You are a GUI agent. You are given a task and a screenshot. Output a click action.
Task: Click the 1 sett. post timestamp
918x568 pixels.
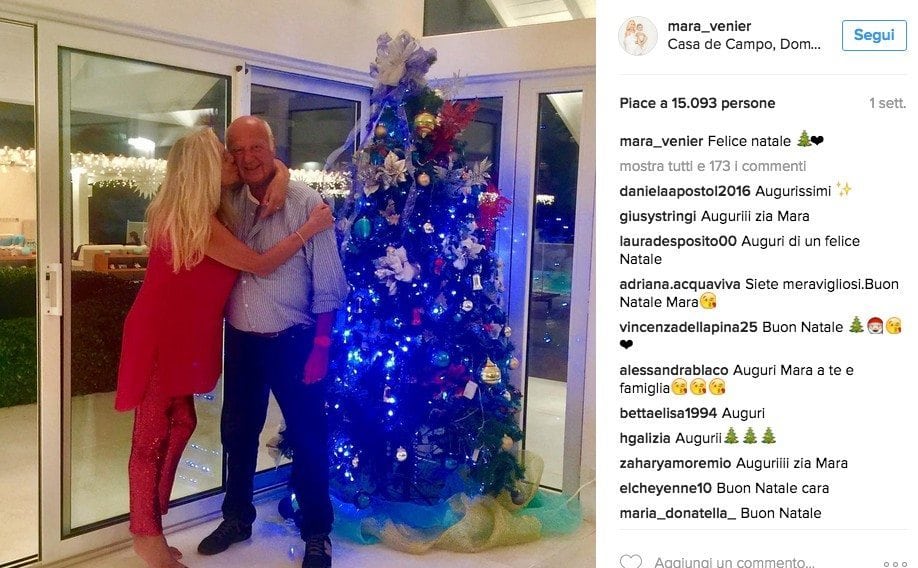coord(888,104)
